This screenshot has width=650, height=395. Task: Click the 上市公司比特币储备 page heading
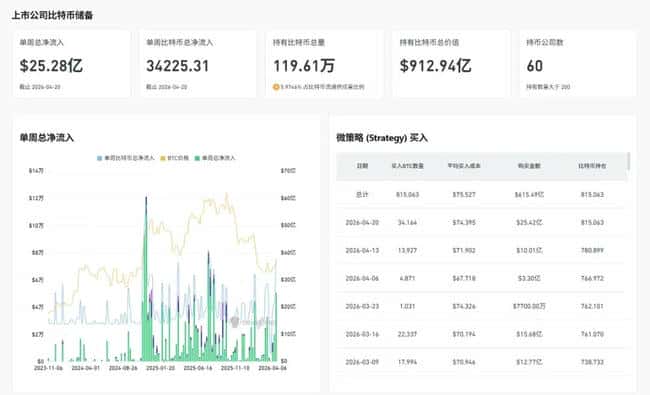[x=52, y=15]
